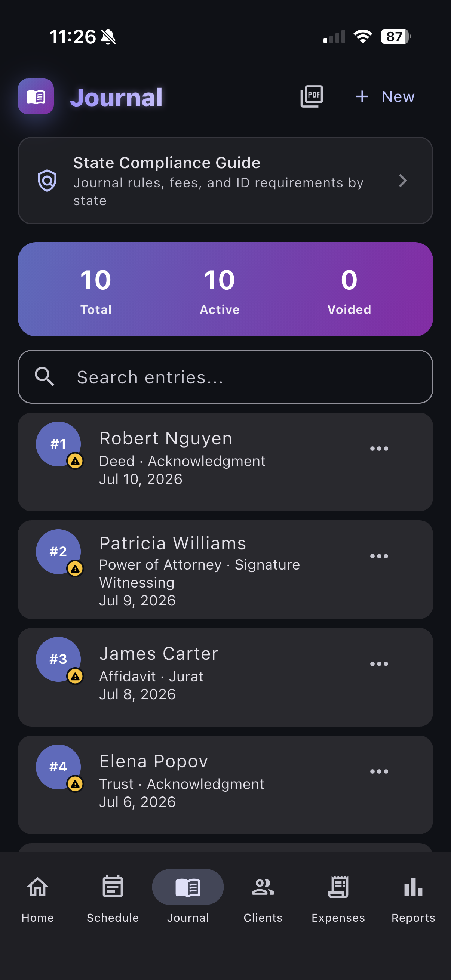Open Elena Popov Trust entry
This screenshot has height=980, width=451.
pyautogui.click(x=225, y=785)
